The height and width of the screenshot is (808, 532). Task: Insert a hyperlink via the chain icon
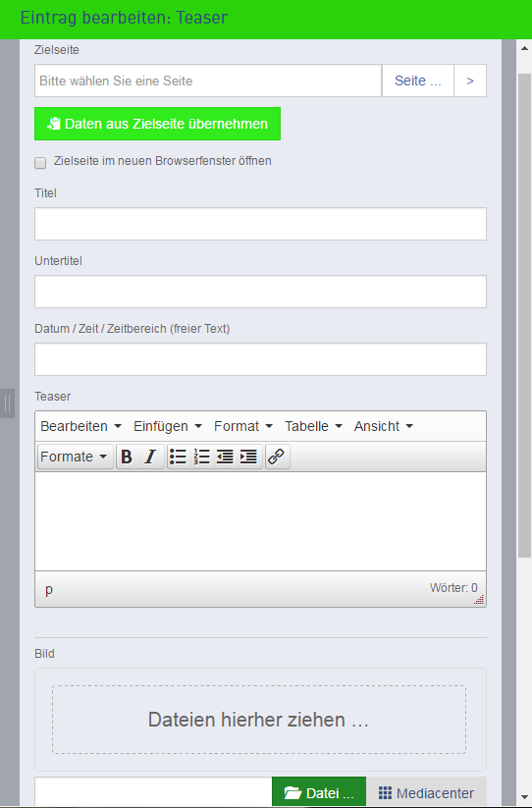point(277,457)
